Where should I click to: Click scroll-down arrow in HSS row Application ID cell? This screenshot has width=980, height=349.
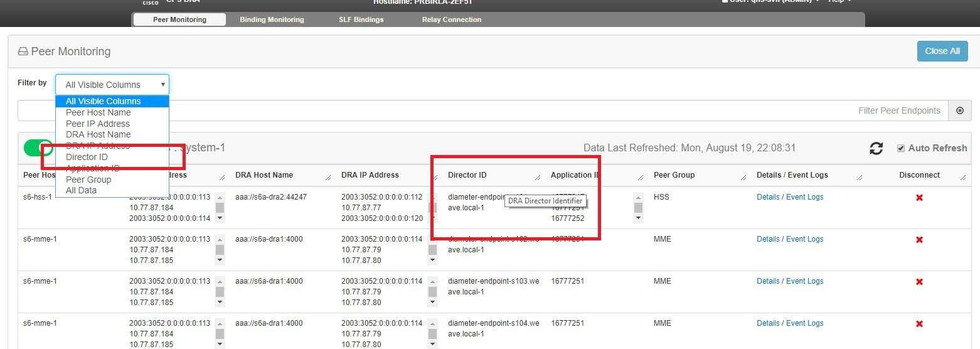point(638,218)
